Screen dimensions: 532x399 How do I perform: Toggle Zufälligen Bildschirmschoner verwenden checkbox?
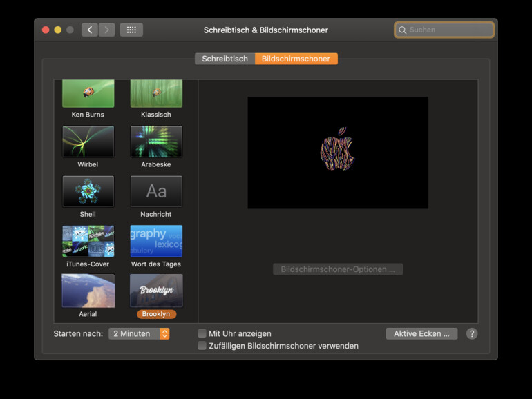coord(202,345)
